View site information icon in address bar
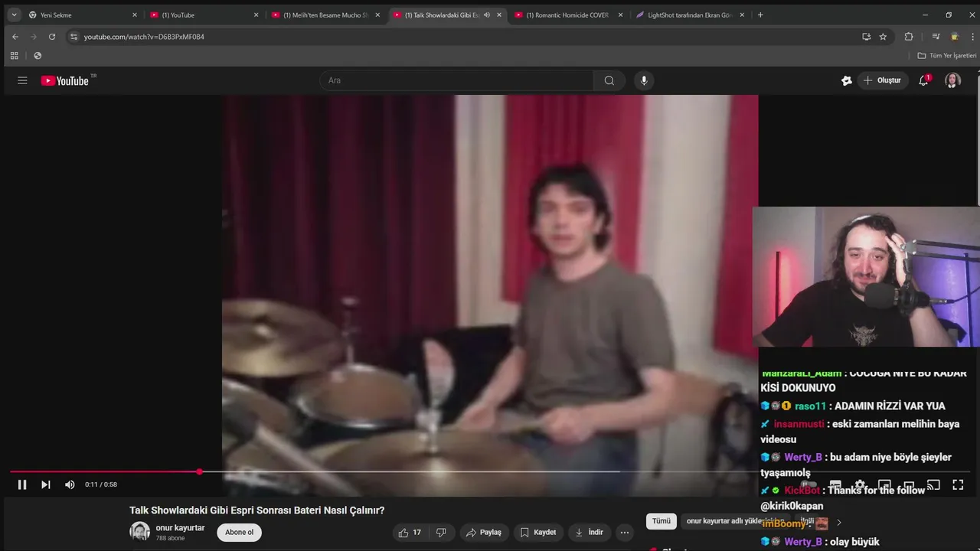 point(73,36)
